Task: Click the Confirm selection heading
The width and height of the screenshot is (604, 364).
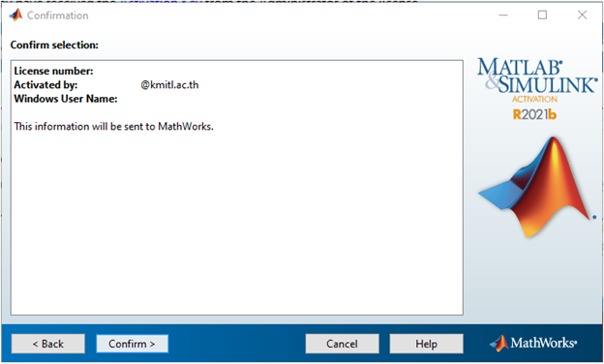Action: click(54, 45)
